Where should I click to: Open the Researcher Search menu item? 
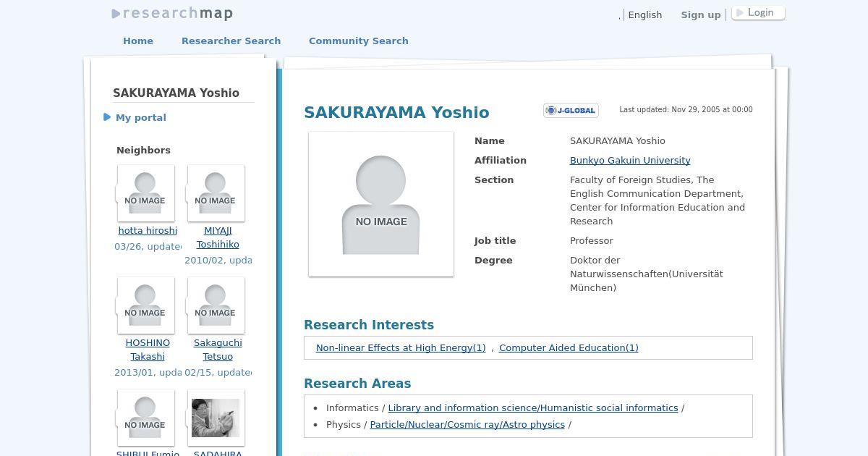coord(231,41)
